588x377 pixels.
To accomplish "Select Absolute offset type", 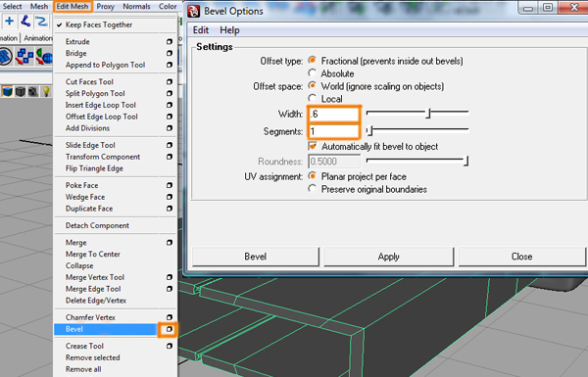I will coord(312,72).
